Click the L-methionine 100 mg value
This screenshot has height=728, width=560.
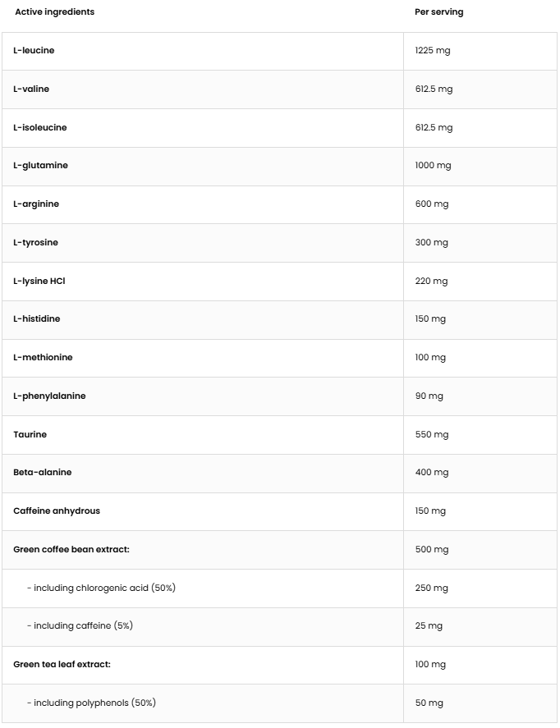click(430, 358)
